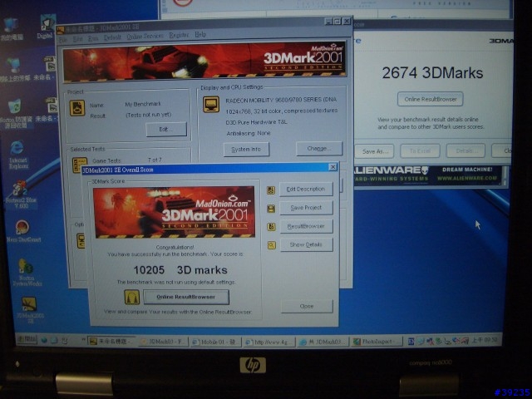This screenshot has width=532, height=399.
Task: Click the Project icon in 3DMark2001 main window
Action: point(77,108)
